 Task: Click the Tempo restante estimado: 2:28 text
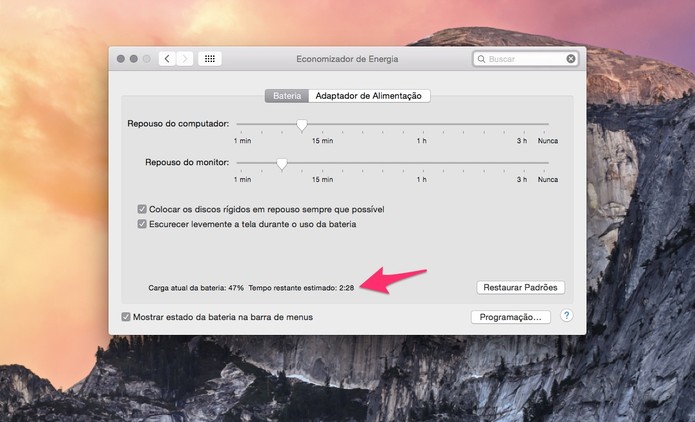point(301,288)
